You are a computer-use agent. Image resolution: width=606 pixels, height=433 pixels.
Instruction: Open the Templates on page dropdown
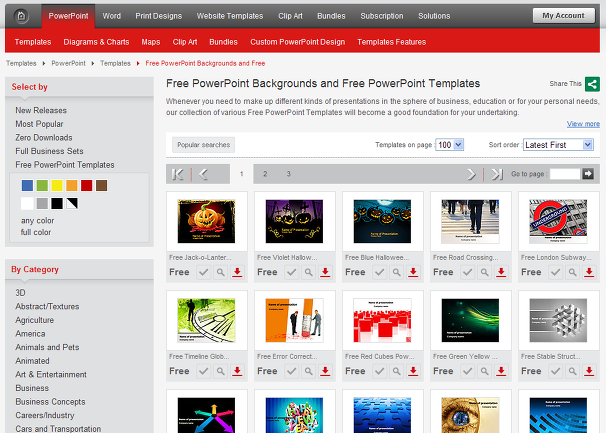pos(449,145)
